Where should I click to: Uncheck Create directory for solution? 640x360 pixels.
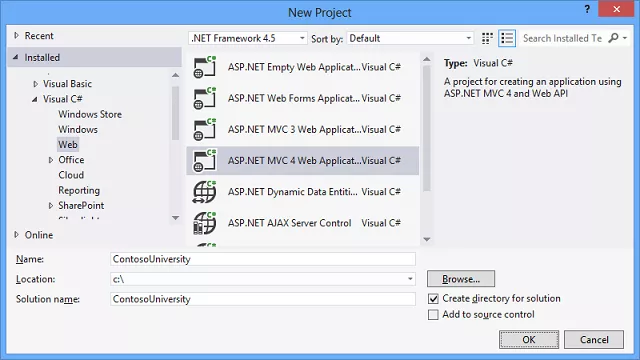click(x=433, y=299)
